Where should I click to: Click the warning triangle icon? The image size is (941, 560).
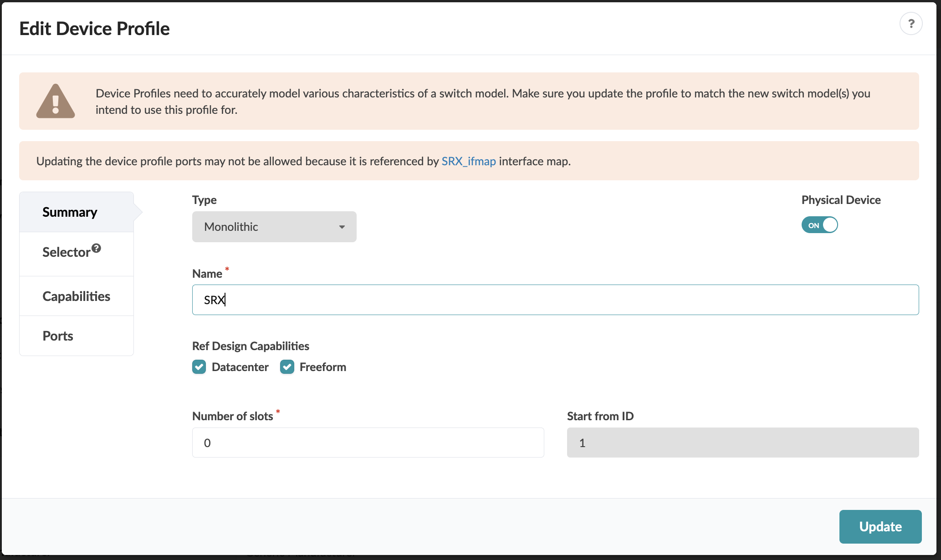pyautogui.click(x=56, y=100)
